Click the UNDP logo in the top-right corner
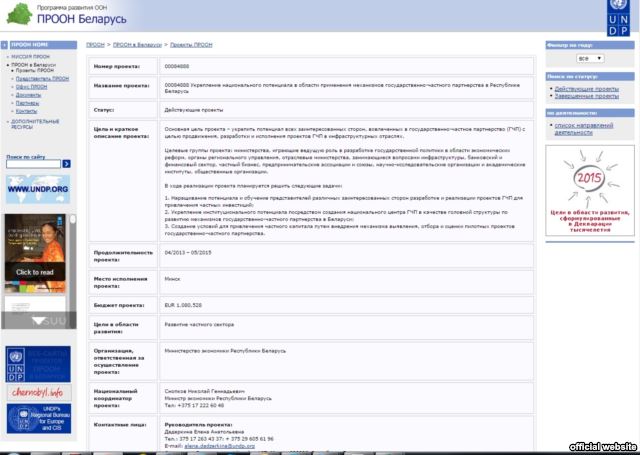The width and height of the screenshot is (640, 455). coord(618,18)
